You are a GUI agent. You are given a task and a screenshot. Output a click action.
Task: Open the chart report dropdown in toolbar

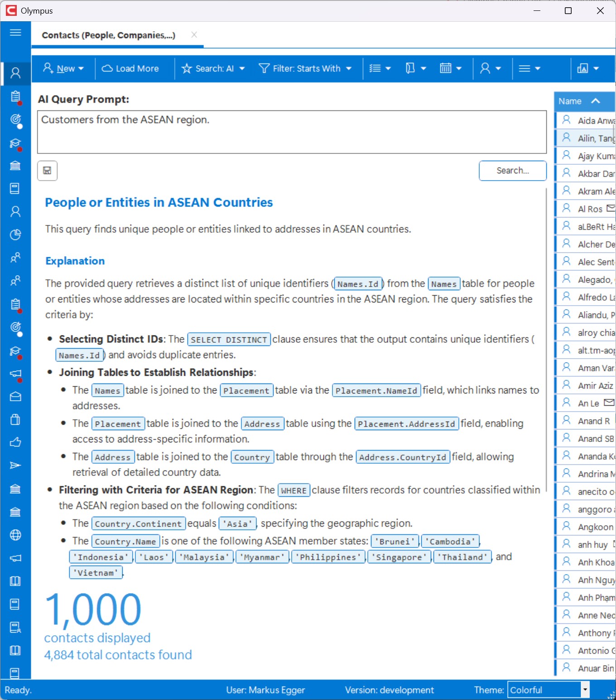[x=588, y=68]
